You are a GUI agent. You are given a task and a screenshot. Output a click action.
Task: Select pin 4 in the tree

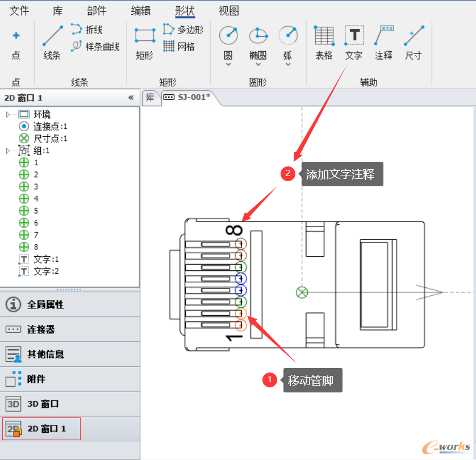(x=29, y=199)
